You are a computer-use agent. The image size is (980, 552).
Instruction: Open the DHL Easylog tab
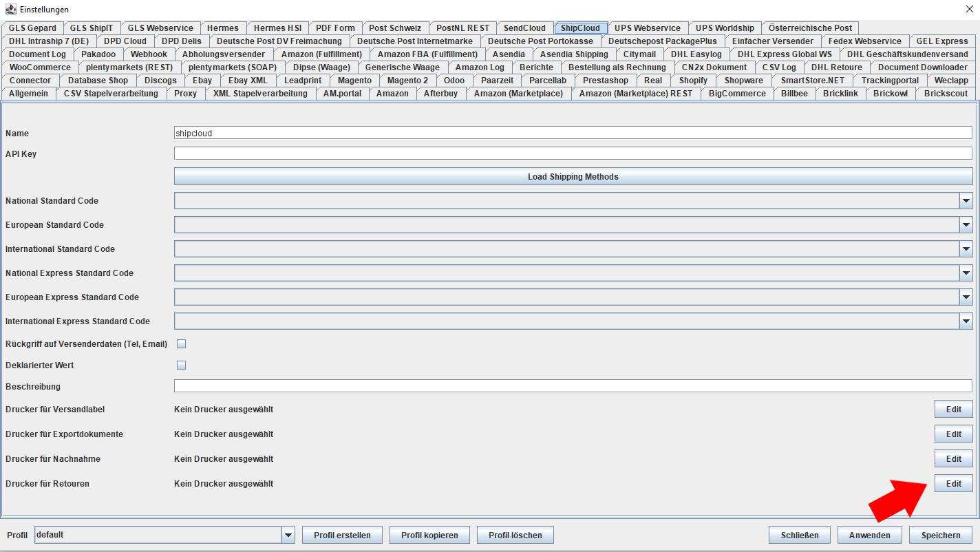[696, 54]
